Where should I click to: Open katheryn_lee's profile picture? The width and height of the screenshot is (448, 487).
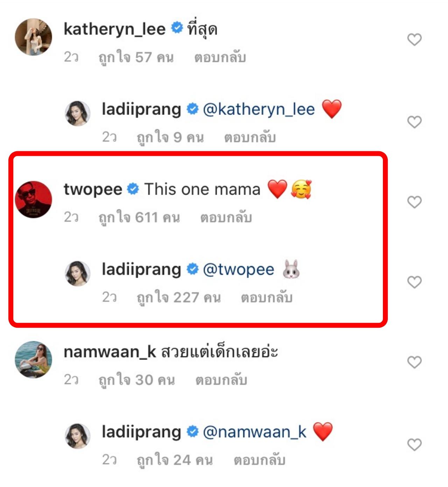33,37
